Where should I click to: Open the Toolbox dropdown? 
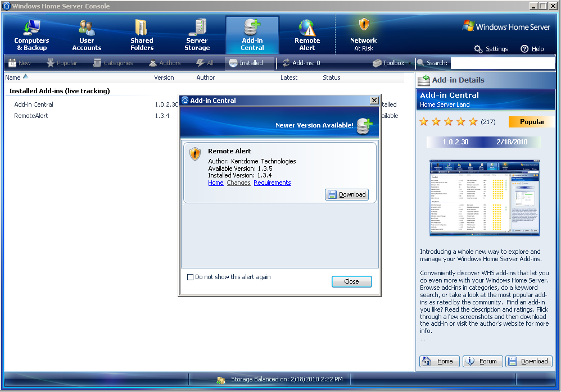pyautogui.click(x=392, y=63)
